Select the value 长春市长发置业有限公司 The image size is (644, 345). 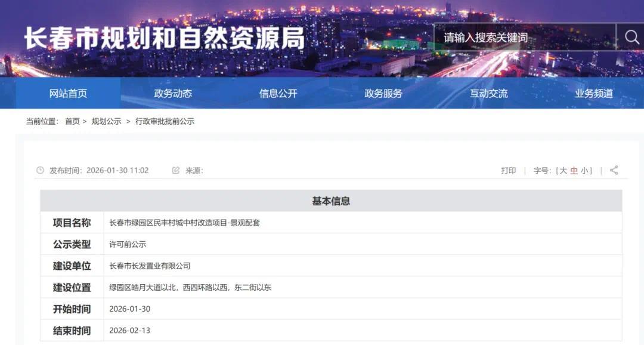[150, 266]
